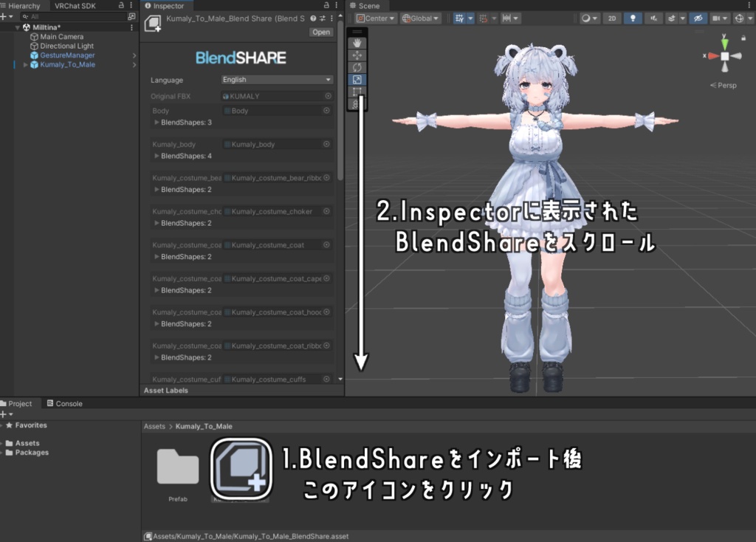Click Kumaly_body mesh object picker

pos(326,144)
